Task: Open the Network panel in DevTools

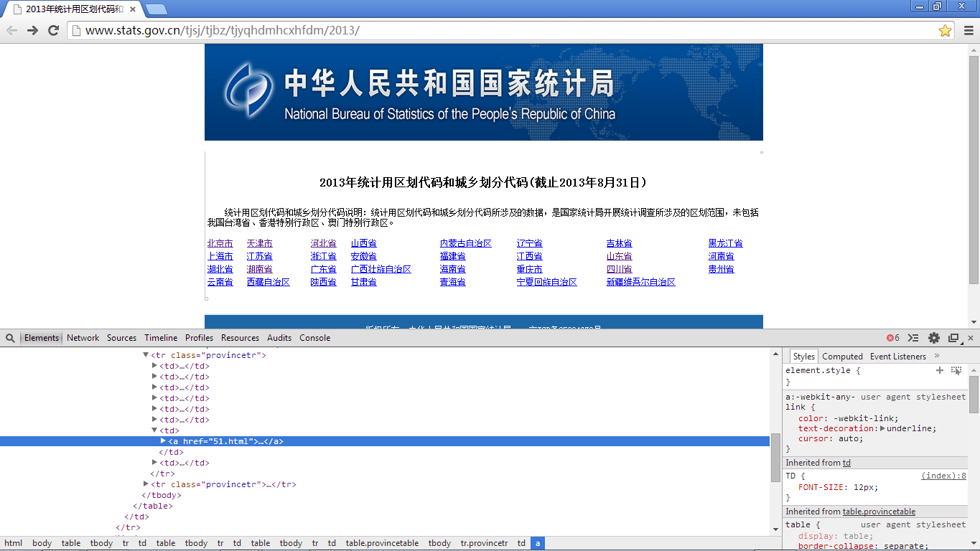Action: (x=83, y=337)
